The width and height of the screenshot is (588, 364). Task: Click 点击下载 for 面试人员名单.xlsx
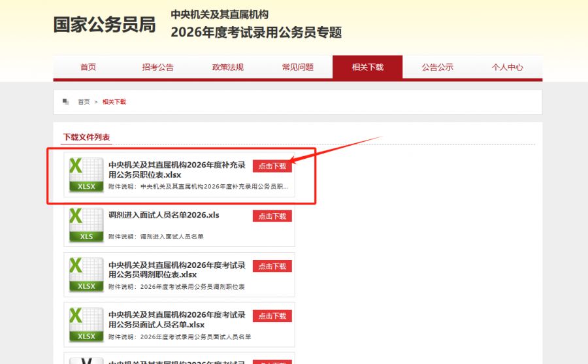coord(272,316)
